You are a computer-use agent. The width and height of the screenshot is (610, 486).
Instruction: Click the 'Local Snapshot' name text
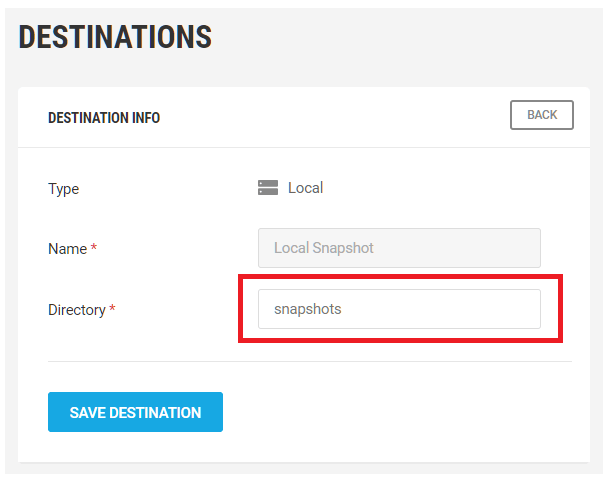point(324,248)
